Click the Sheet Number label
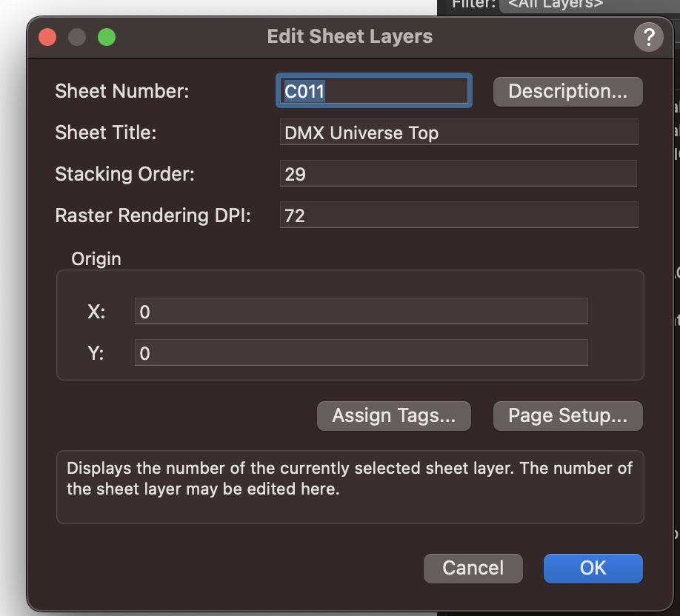680x616 pixels. pos(122,92)
